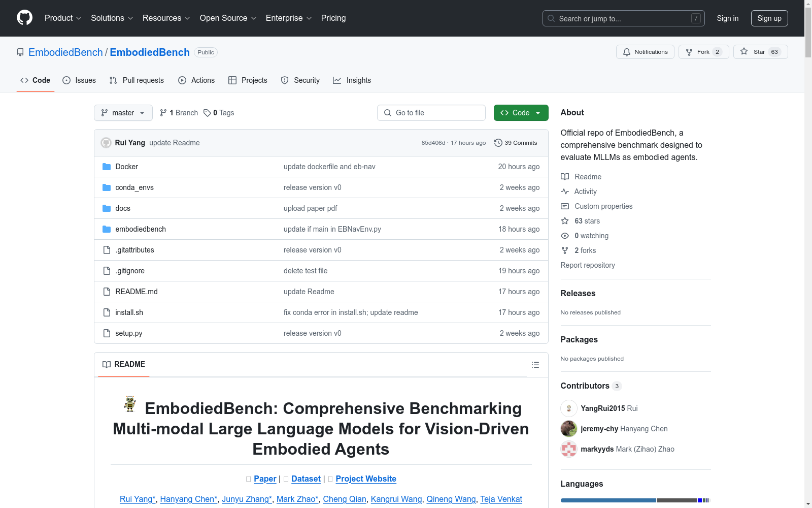
Task: Click the Search or jump to field
Action: click(624, 18)
